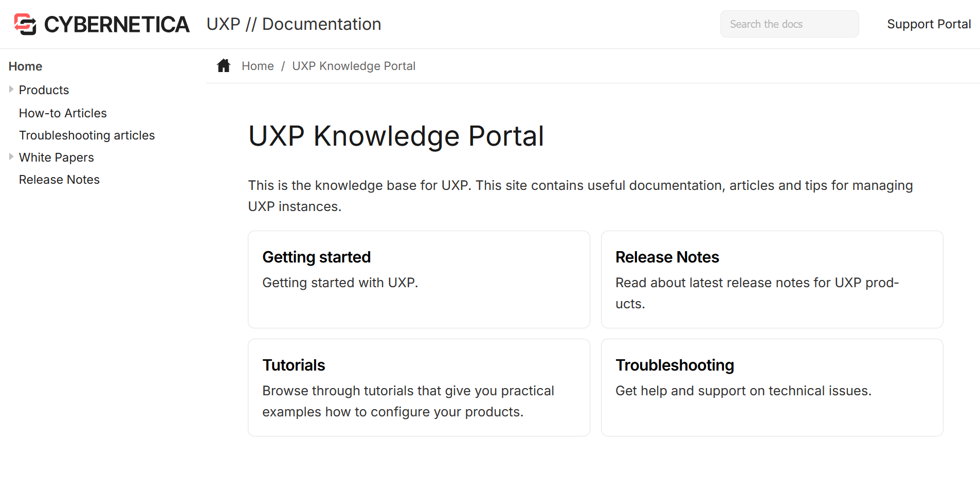Select Release Notes in the sidebar
The height and width of the screenshot is (491, 980).
pos(59,180)
